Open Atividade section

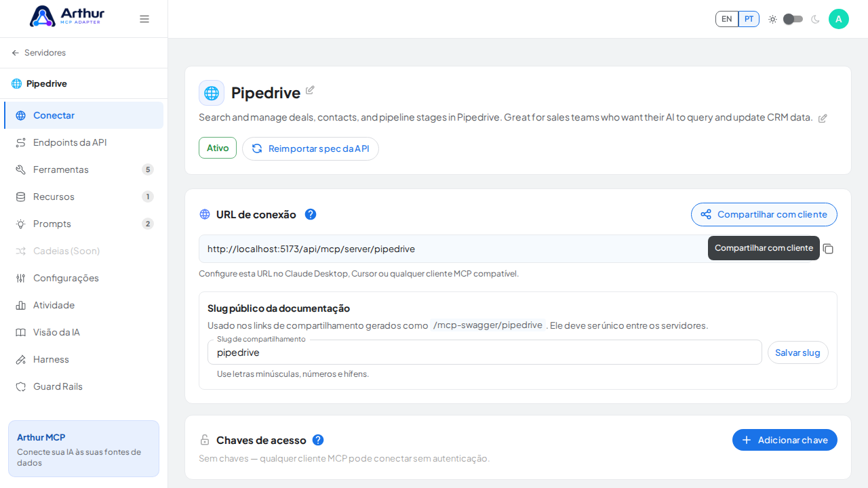point(83,305)
